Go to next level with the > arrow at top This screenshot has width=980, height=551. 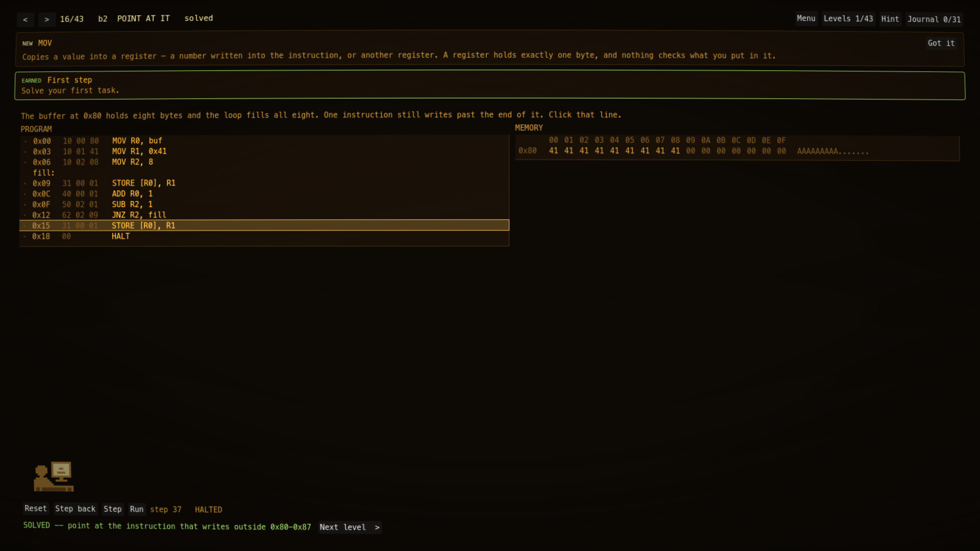pyautogui.click(x=47, y=19)
